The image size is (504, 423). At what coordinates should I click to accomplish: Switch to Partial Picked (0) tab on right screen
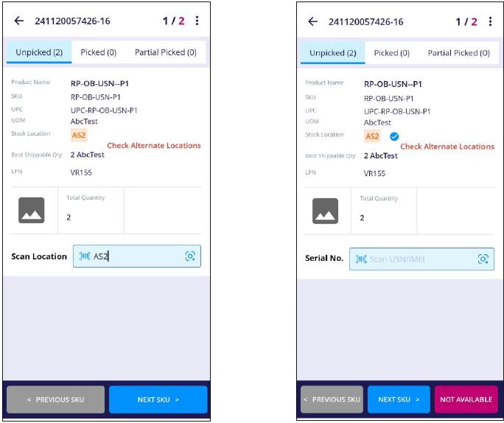click(x=458, y=53)
